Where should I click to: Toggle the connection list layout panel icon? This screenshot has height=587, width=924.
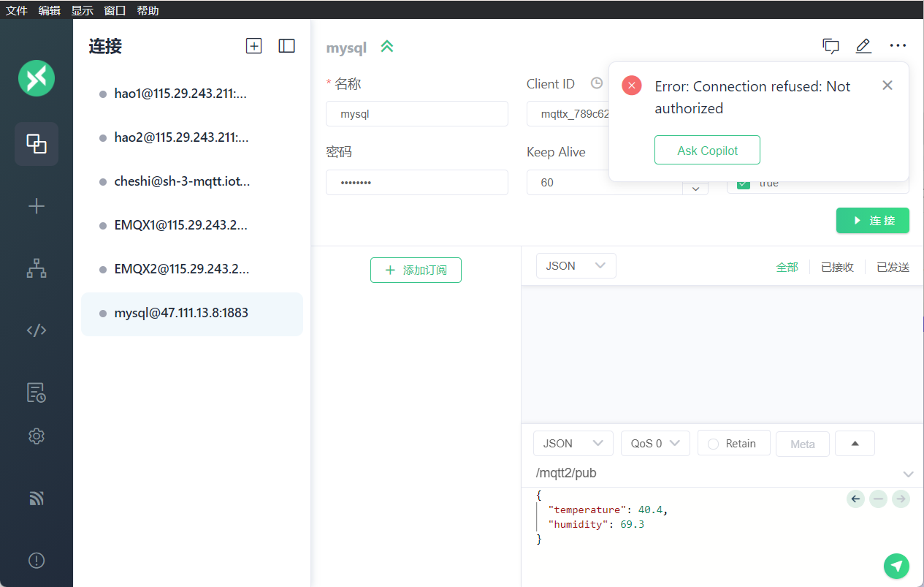click(x=287, y=46)
